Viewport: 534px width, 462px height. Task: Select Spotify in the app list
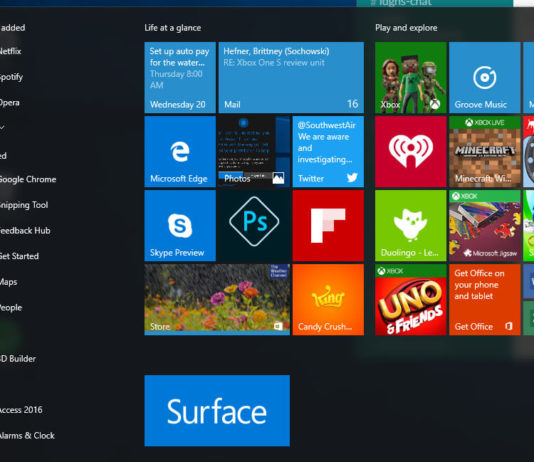pos(11,77)
